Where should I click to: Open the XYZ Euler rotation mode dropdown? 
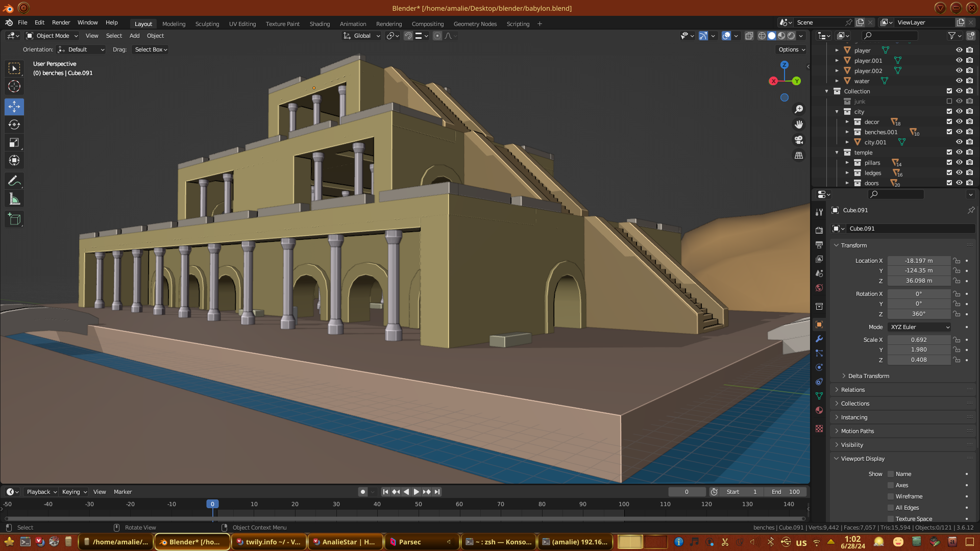(919, 327)
